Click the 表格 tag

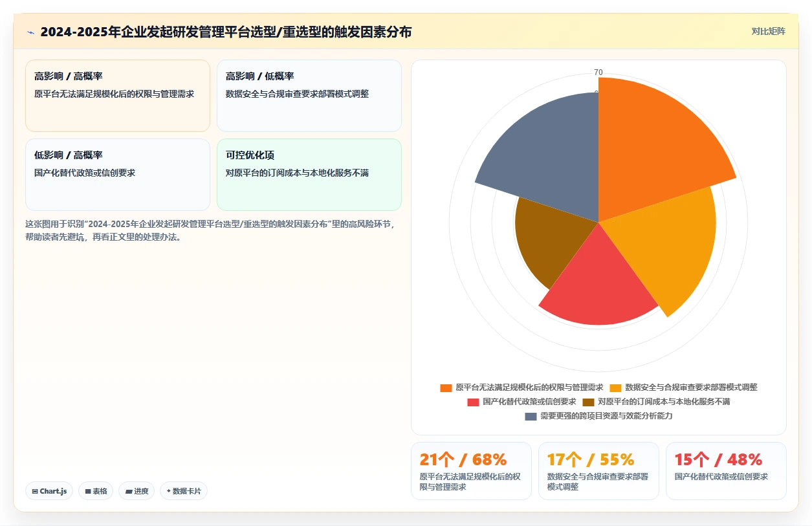(96, 491)
